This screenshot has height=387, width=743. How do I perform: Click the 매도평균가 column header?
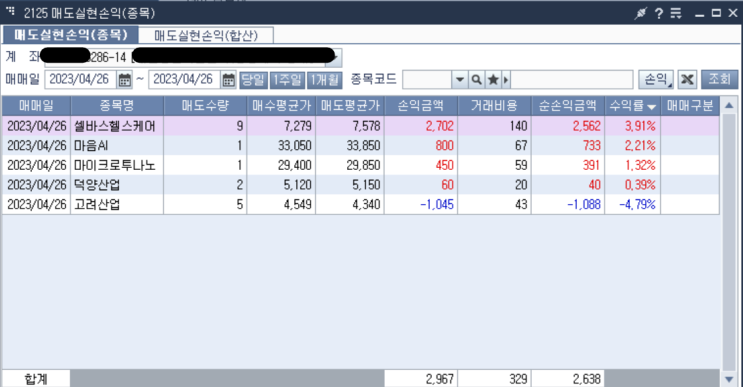(x=350, y=106)
